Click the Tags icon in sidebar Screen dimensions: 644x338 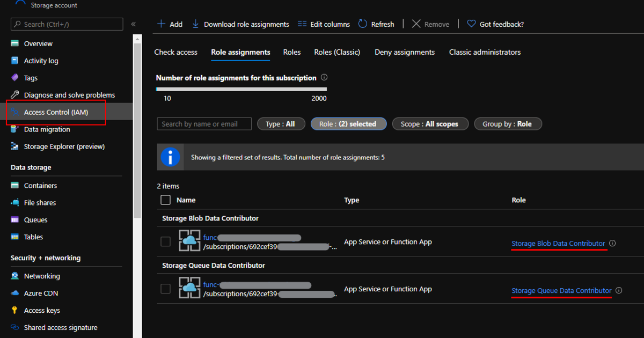point(15,78)
